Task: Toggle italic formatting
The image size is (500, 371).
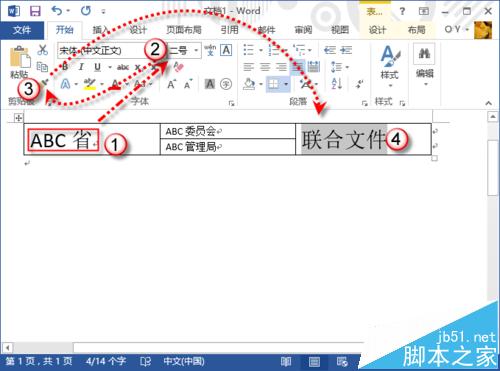Action: click(81, 67)
